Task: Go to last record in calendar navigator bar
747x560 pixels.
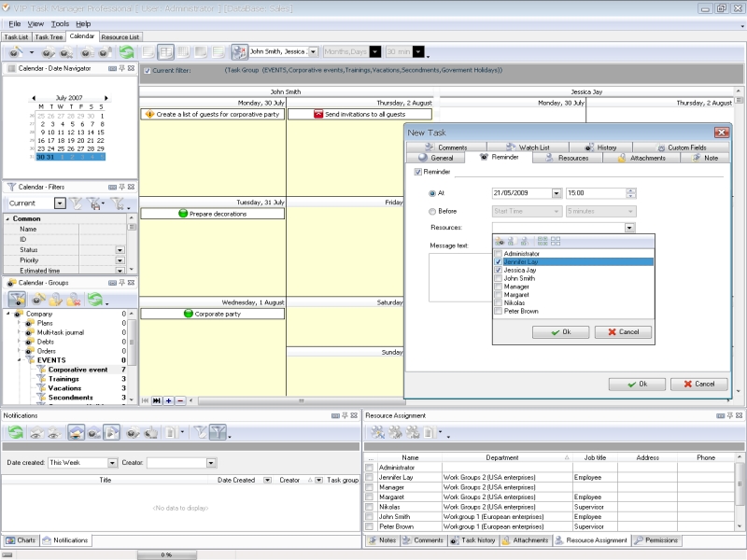Action: tap(156, 401)
